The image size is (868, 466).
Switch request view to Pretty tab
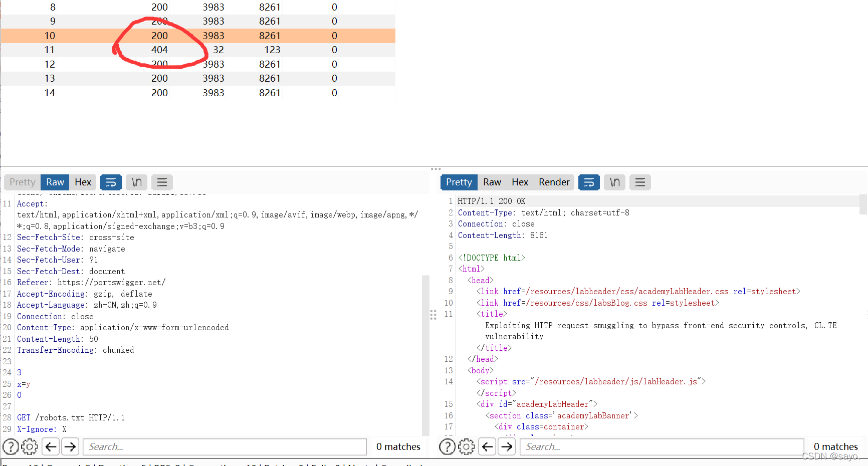coord(23,182)
